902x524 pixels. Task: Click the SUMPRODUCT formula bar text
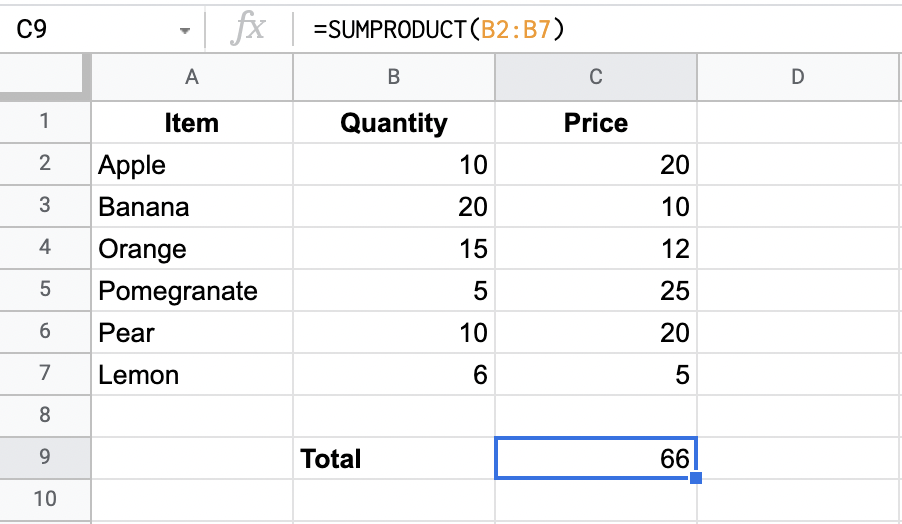coord(439,30)
